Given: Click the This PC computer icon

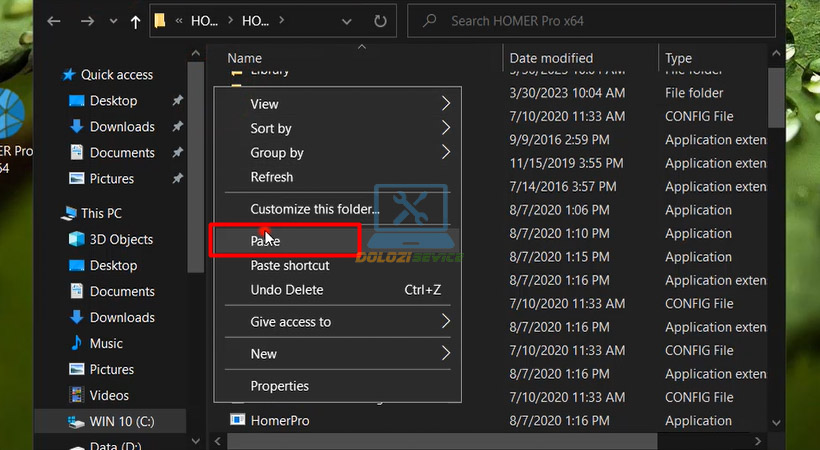Looking at the screenshot, I should coord(69,213).
